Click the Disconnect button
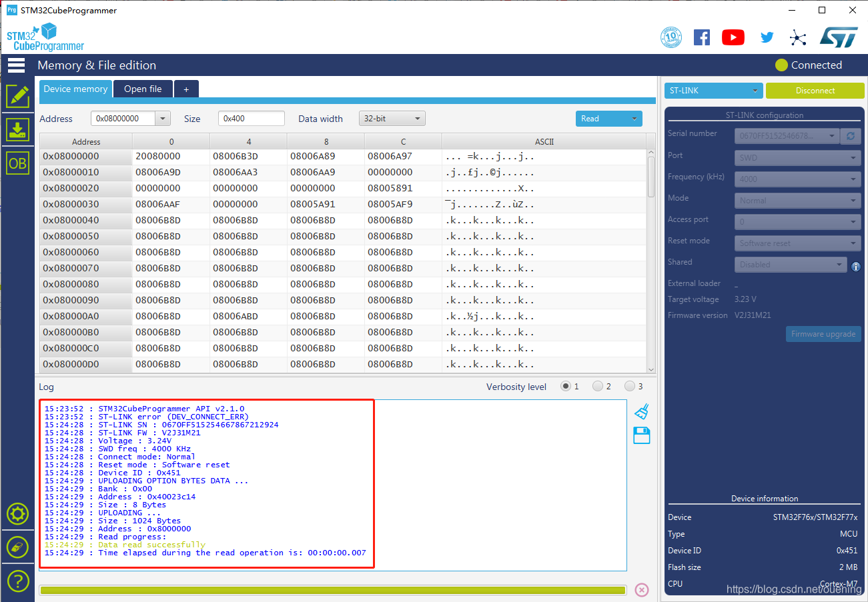 pos(815,91)
